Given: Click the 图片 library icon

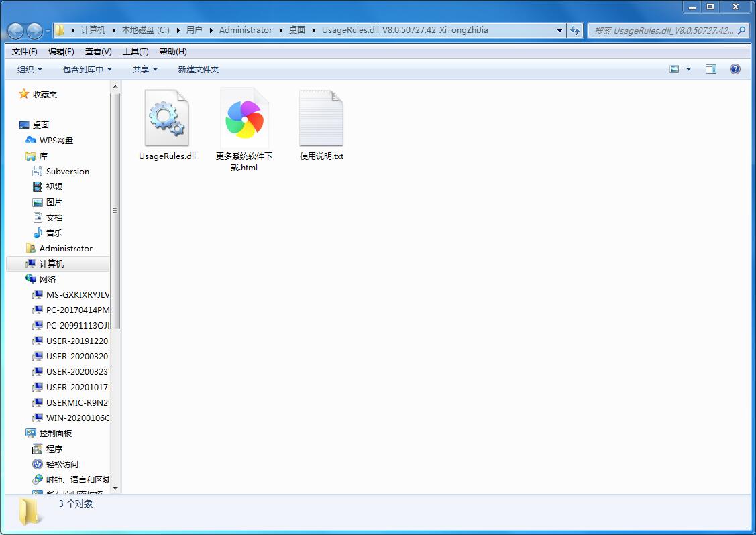Looking at the screenshot, I should pyautogui.click(x=37, y=202).
